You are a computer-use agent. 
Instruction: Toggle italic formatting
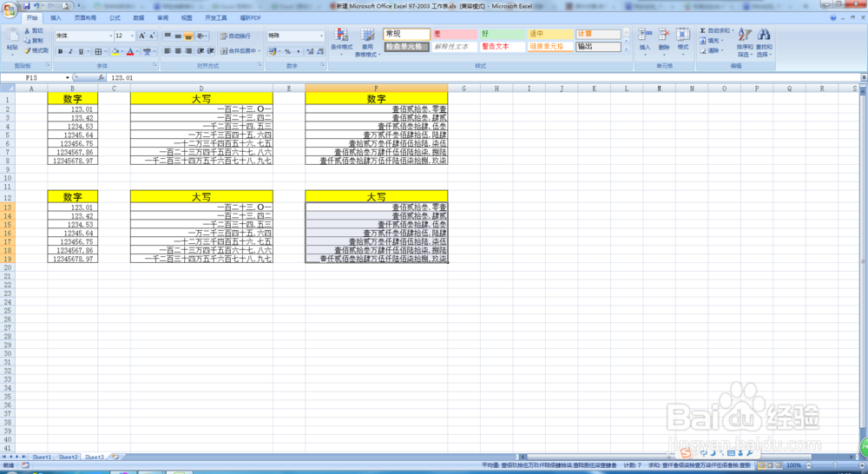pyautogui.click(x=70, y=51)
